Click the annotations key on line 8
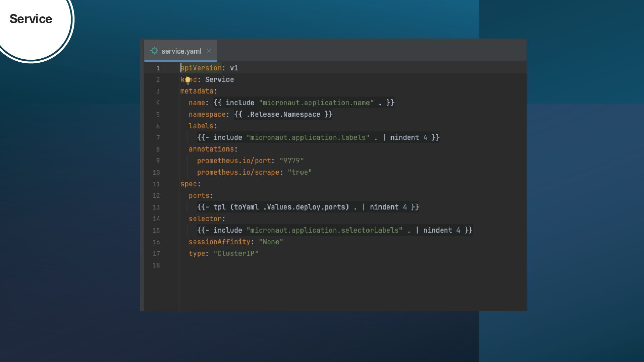 click(x=211, y=149)
